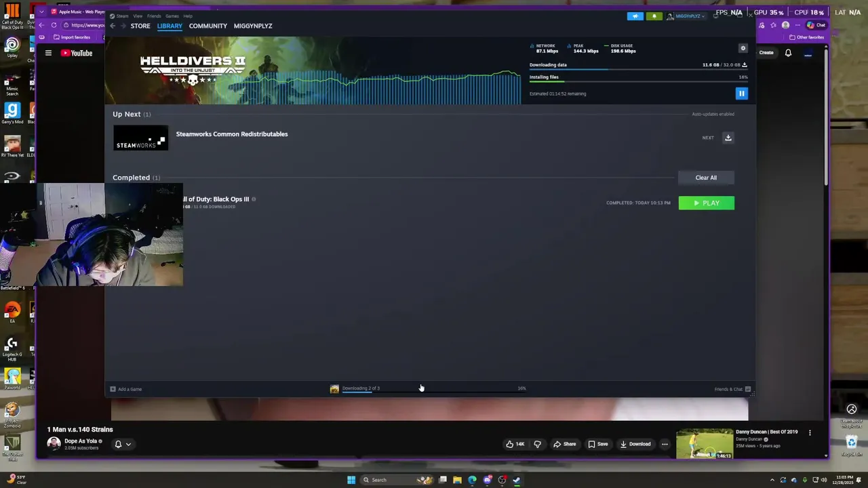This screenshot has width=868, height=488.
Task: Save the YouTube video to playlist
Action: (x=597, y=444)
